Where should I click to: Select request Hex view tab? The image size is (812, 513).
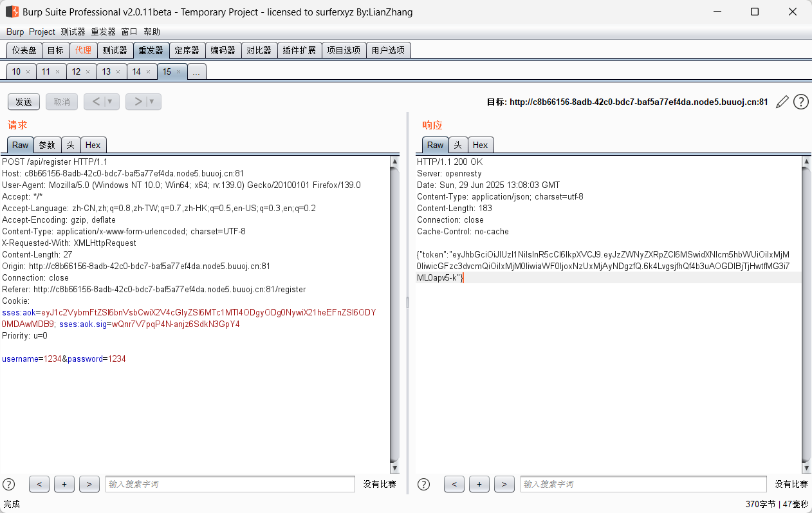[x=93, y=145]
